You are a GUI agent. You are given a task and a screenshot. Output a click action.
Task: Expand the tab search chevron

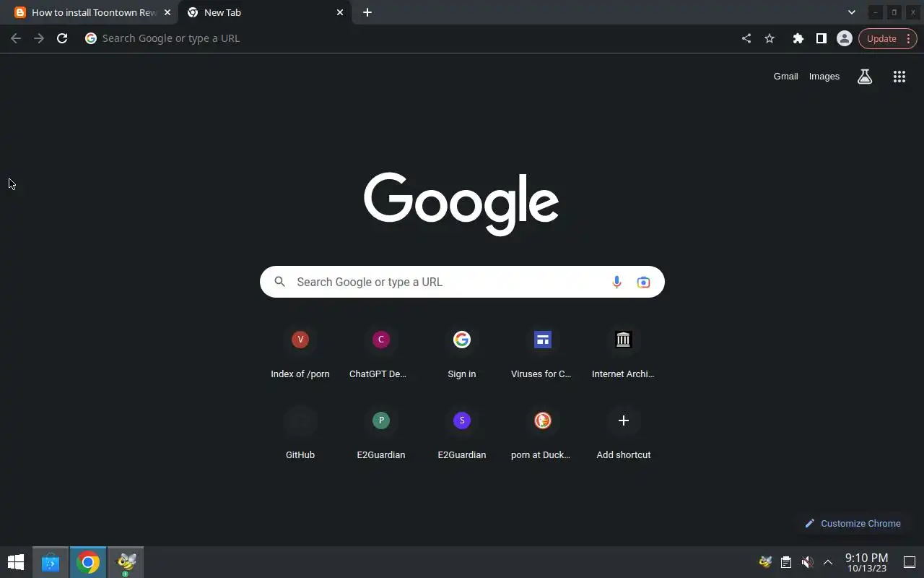point(852,12)
